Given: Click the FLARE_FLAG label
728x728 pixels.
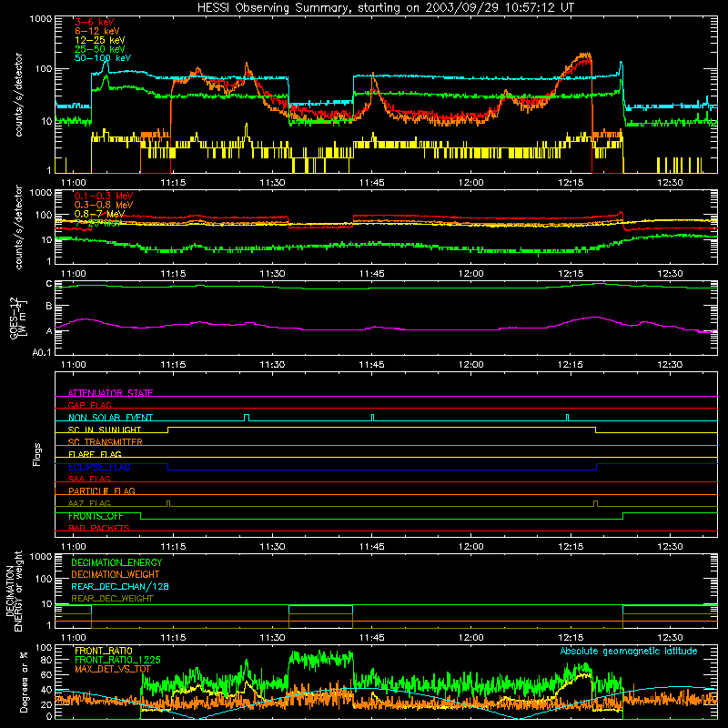Looking at the screenshot, I should (95, 454).
